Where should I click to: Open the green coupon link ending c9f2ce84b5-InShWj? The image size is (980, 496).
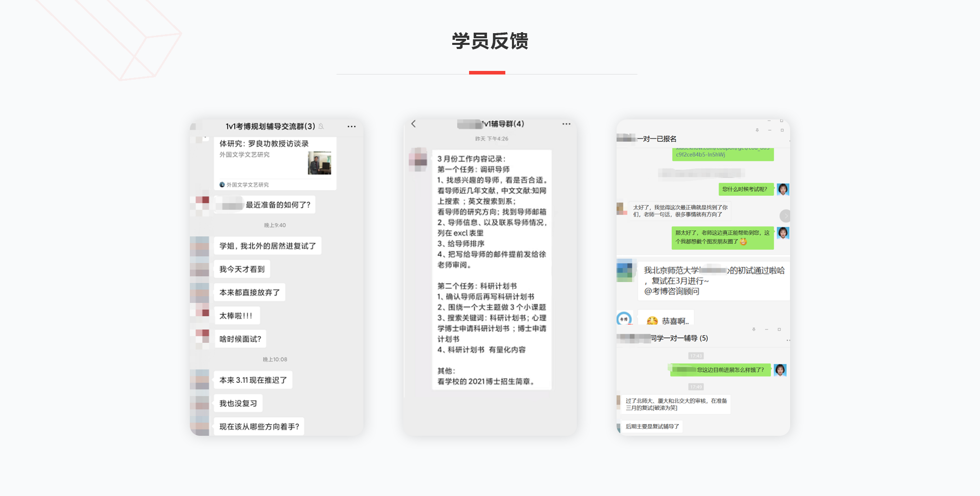[x=722, y=154]
